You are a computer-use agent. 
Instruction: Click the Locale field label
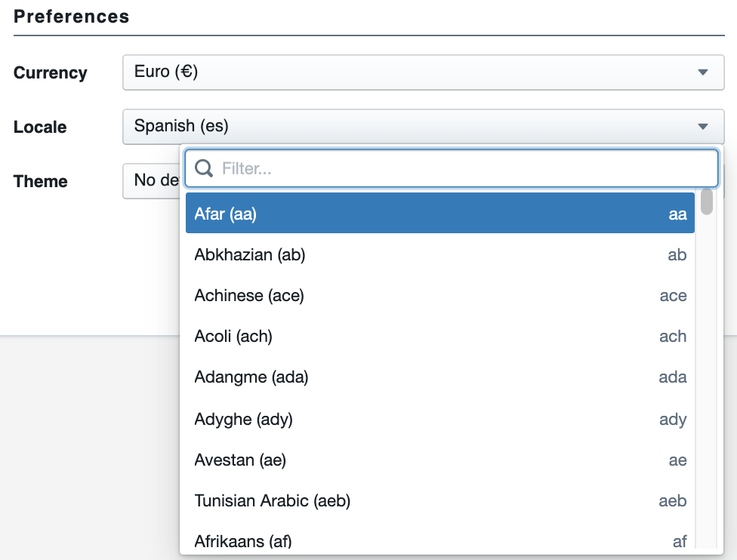pos(40,128)
